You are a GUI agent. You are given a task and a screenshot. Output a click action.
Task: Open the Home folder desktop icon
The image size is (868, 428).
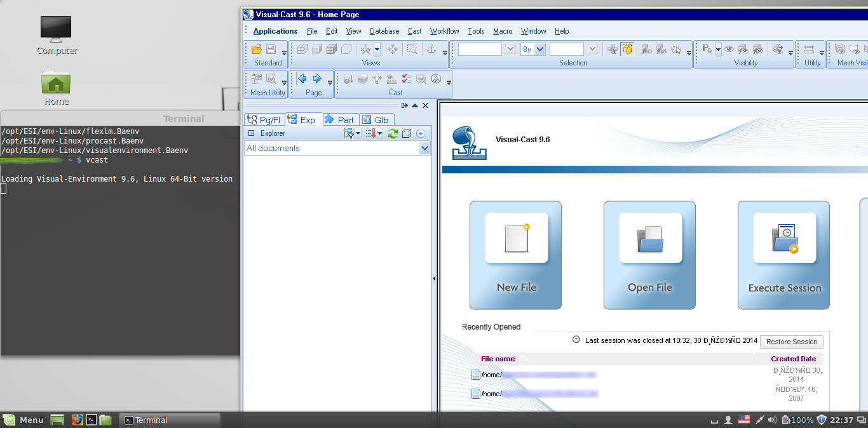click(x=56, y=88)
